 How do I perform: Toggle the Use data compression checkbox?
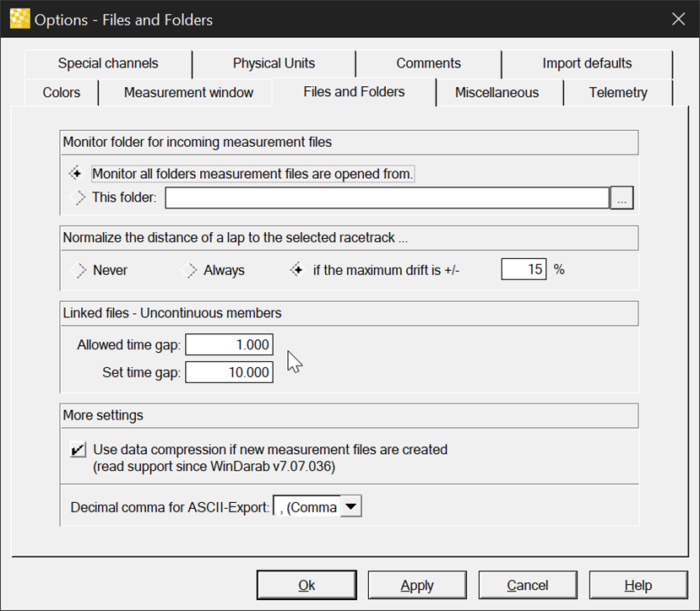[x=79, y=450]
